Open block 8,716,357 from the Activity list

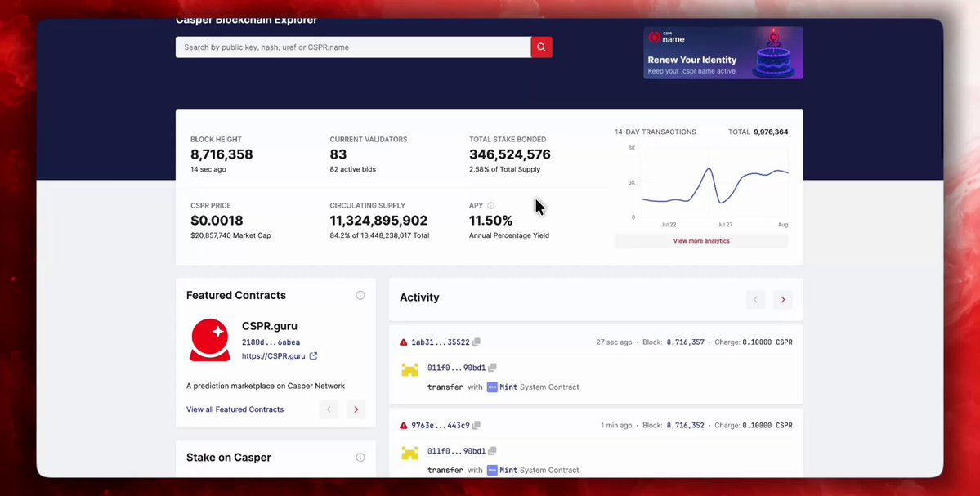[x=685, y=342]
